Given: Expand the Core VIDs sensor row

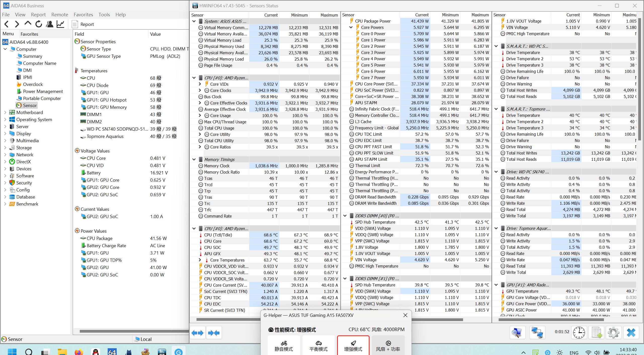Looking at the screenshot, I should pyautogui.click(x=200, y=84).
